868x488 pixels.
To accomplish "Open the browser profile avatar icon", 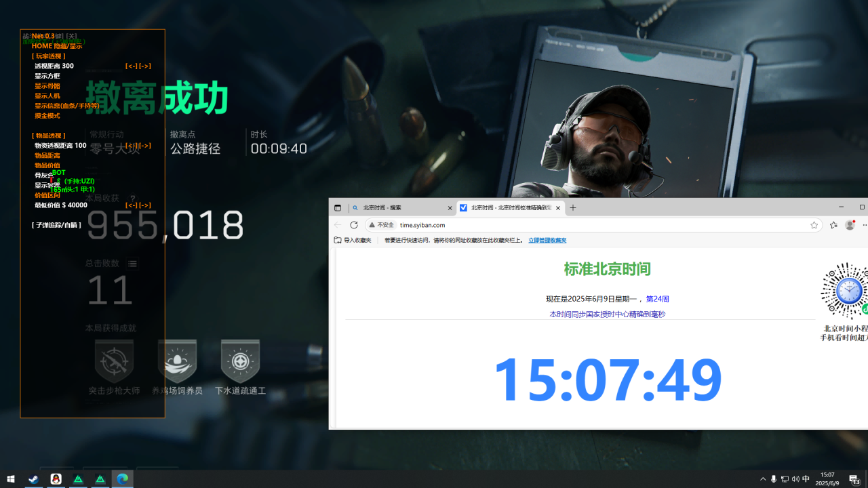I will (850, 225).
